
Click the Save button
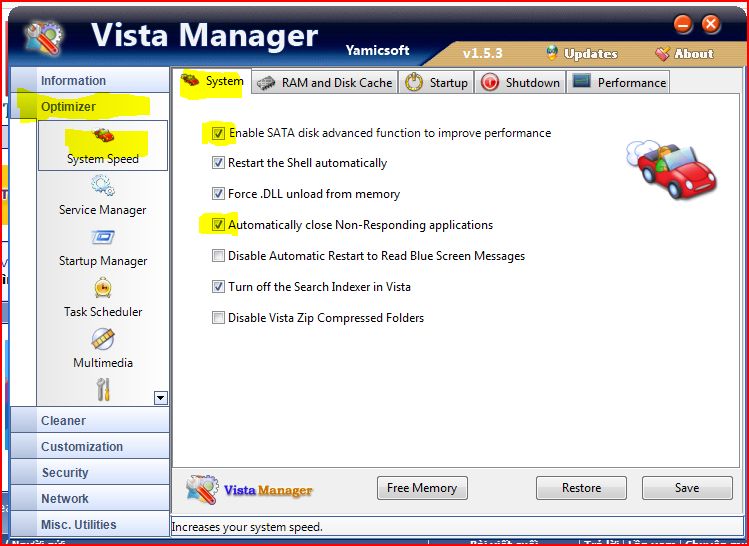[686, 488]
